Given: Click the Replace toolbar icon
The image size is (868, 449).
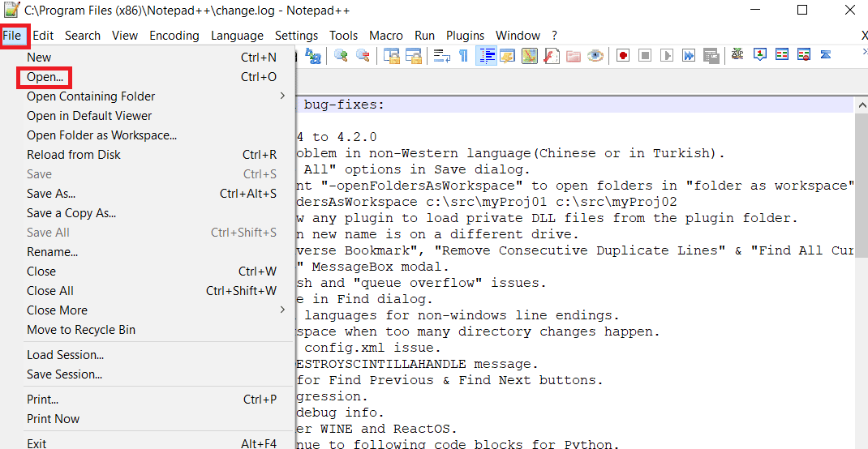Looking at the screenshot, I should pyautogui.click(x=313, y=55).
